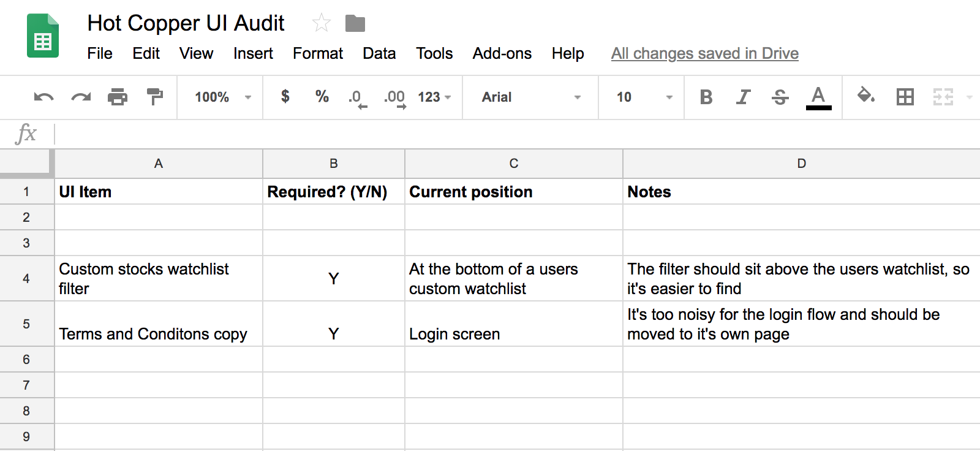Screen dimensions: 980x451
Task: Open the 100% zoom dropdown
Action: [222, 97]
